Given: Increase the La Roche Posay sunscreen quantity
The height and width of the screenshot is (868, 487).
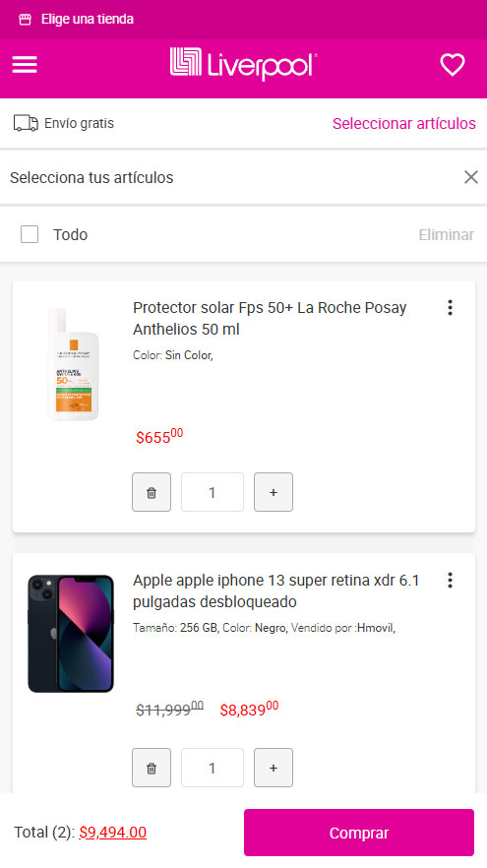Looking at the screenshot, I should pos(274,492).
